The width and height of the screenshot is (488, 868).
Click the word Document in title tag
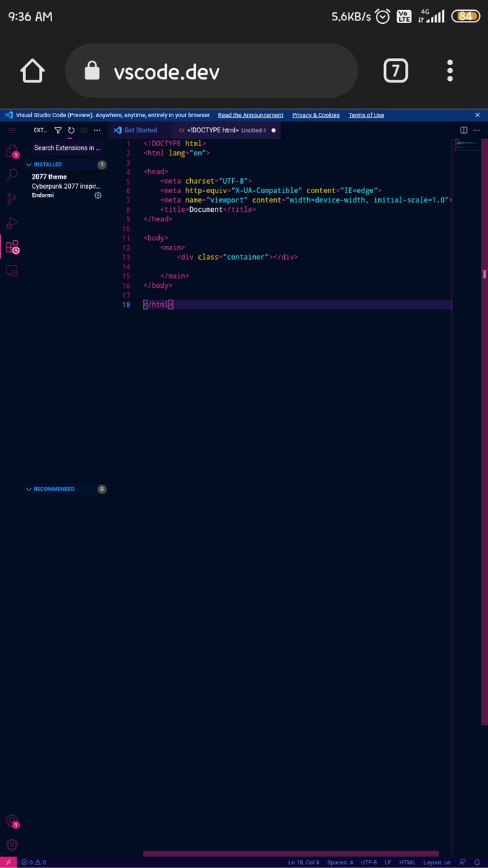tap(206, 210)
